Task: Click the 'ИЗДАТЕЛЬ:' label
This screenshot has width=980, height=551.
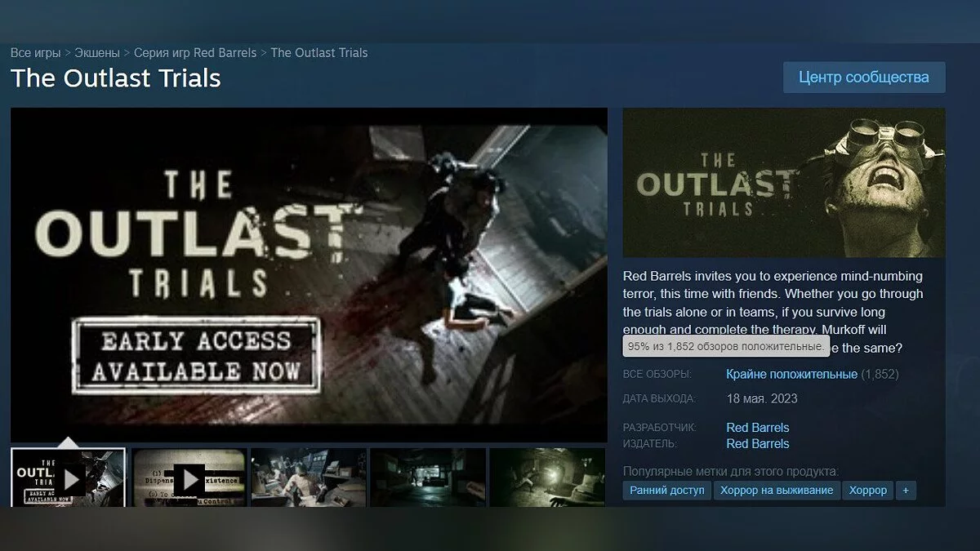Action: coord(650,444)
